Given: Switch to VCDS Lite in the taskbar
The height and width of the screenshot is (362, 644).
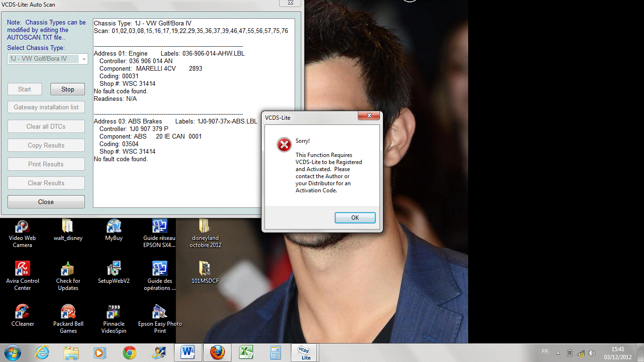Looking at the screenshot, I should point(305,353).
